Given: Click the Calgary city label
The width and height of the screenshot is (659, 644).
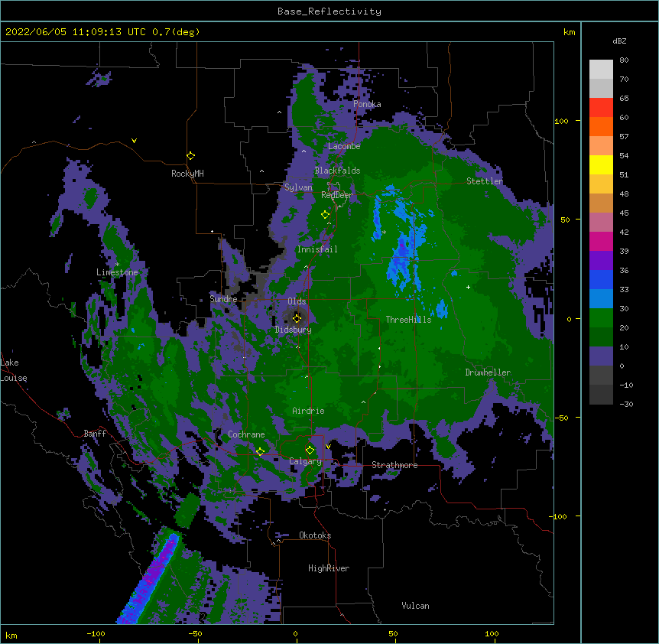Looking at the screenshot, I should click(x=305, y=461).
